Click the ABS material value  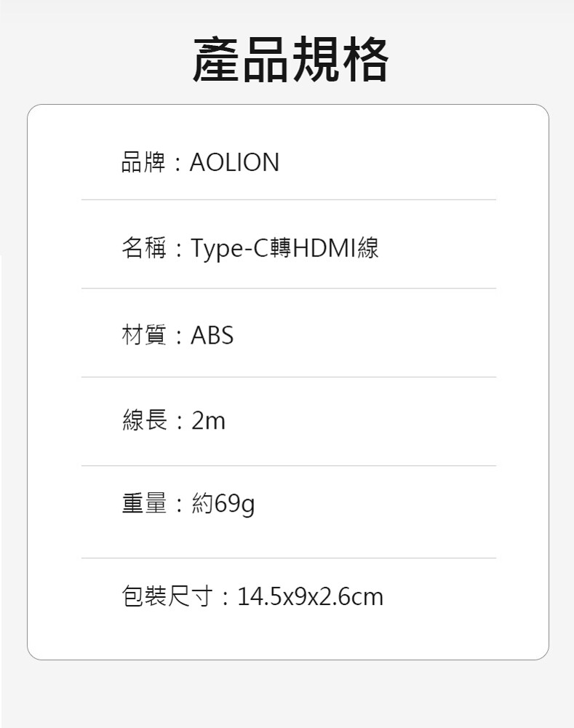pyautogui.click(x=212, y=336)
